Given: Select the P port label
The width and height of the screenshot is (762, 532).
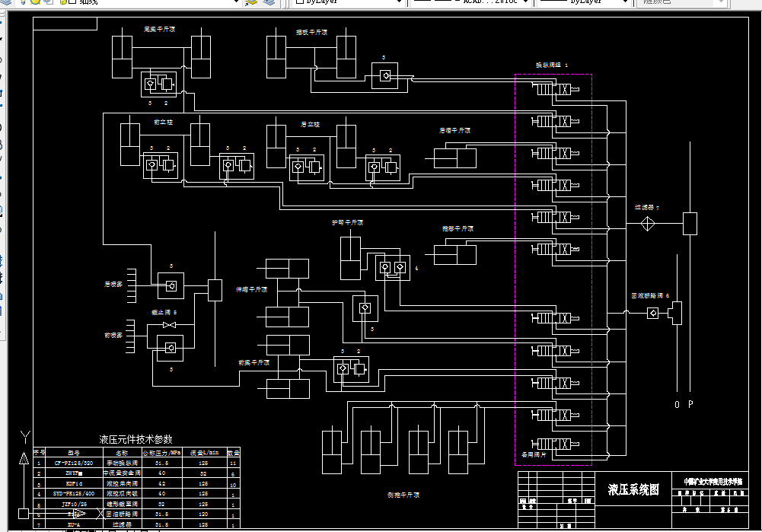Looking at the screenshot, I should 690,403.
